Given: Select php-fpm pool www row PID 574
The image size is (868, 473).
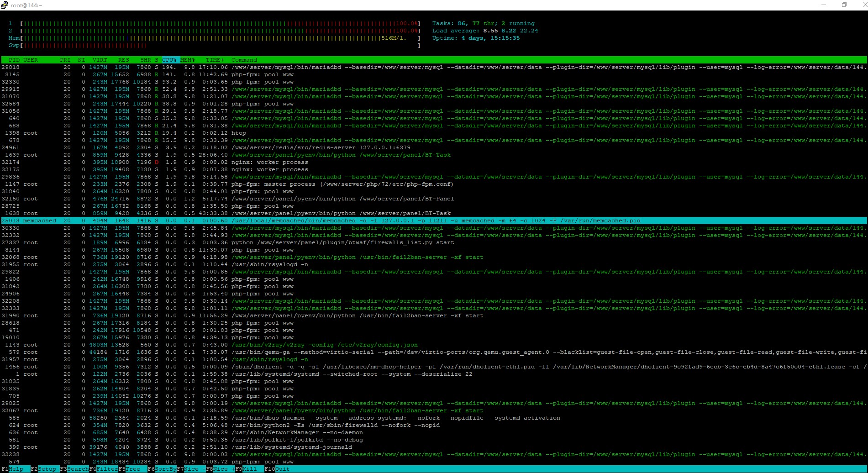Looking at the screenshot, I should [x=434, y=462].
